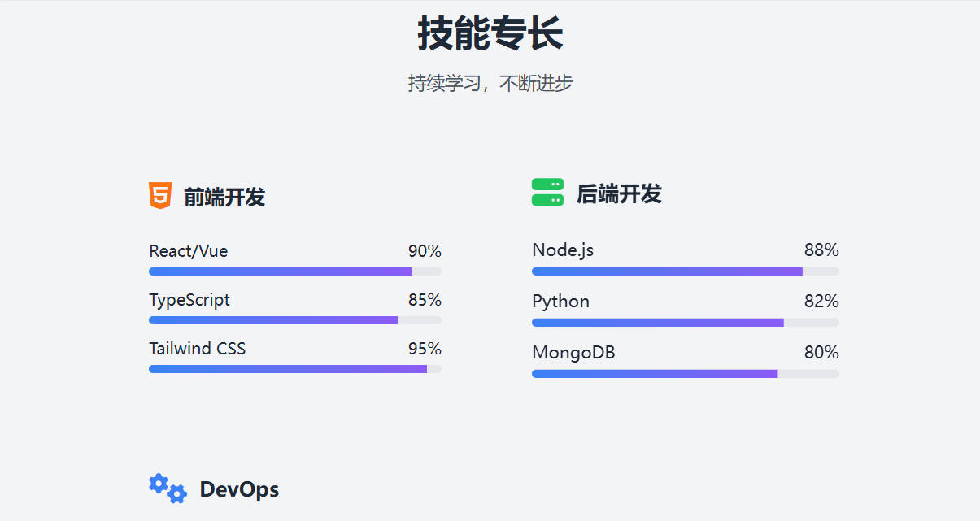The image size is (980, 521).
Task: Select the 前端开发 section heading
Action: [224, 197]
